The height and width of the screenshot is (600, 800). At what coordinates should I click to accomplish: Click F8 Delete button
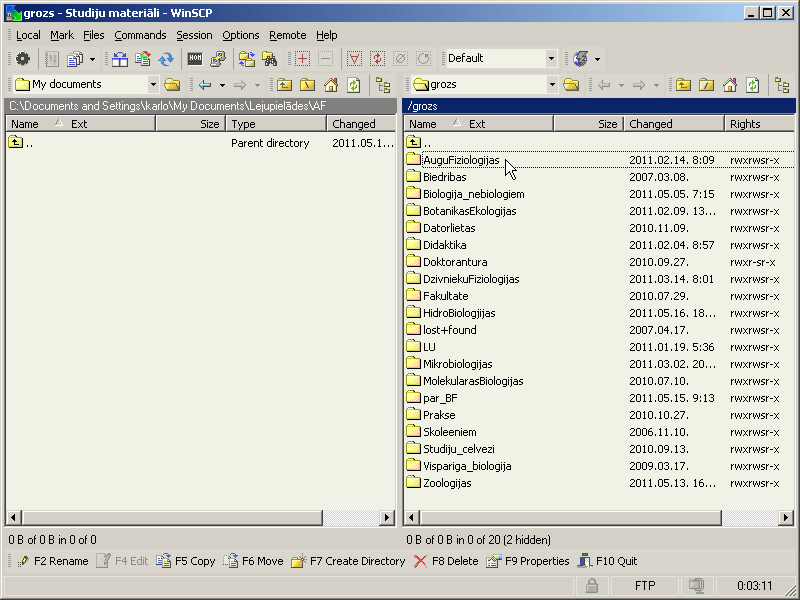pos(446,561)
